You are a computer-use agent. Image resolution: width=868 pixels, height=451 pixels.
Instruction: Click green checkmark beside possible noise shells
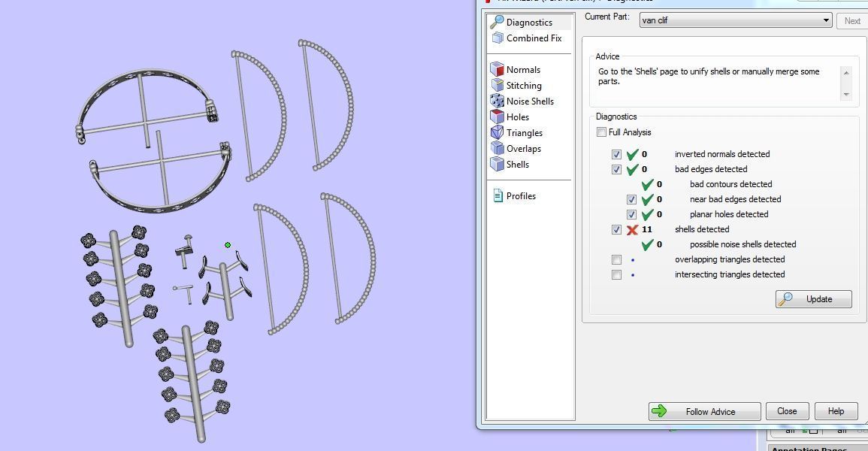click(x=648, y=244)
